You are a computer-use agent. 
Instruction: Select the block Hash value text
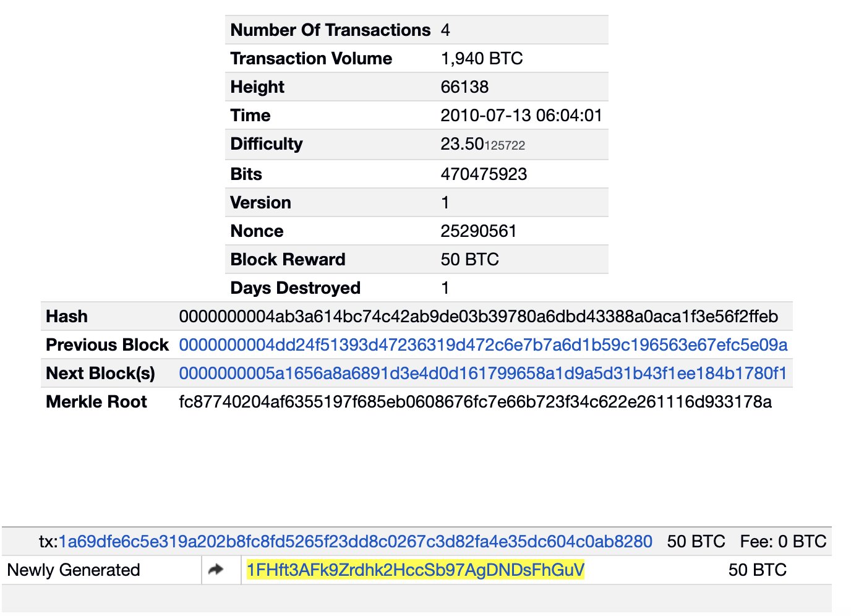[x=478, y=316]
